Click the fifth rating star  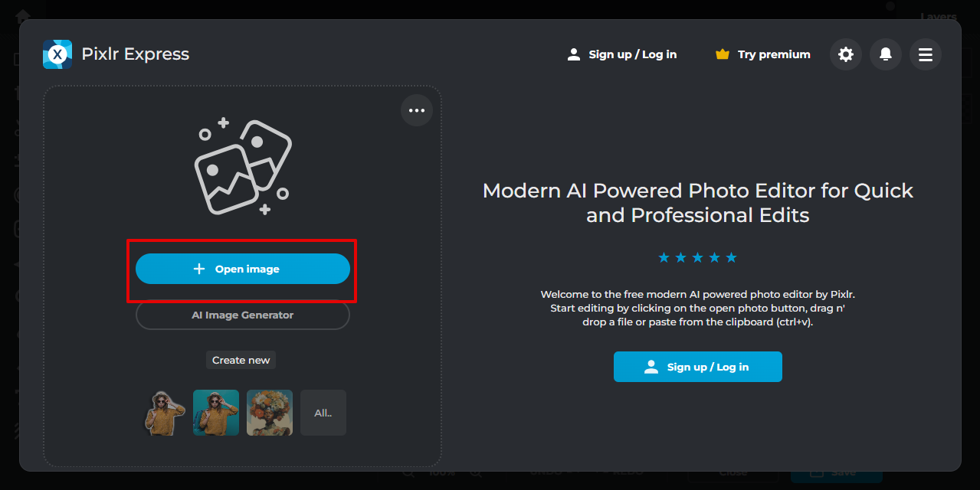tap(731, 257)
